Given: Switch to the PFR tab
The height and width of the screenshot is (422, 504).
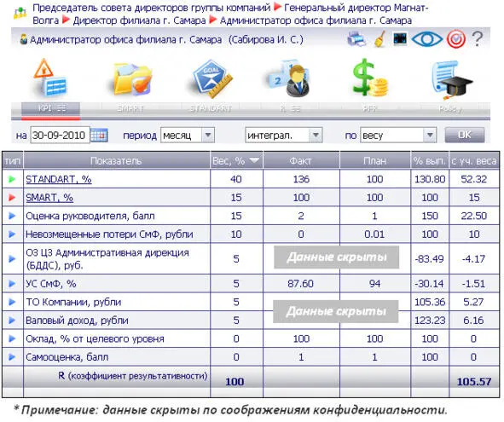Looking at the screenshot, I should click(x=369, y=109).
